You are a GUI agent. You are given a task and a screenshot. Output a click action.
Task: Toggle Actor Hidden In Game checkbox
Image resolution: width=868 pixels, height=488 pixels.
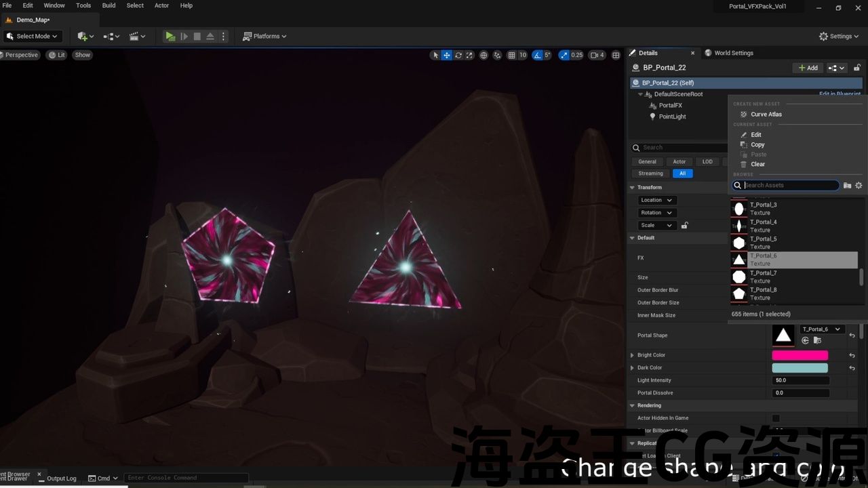click(776, 418)
